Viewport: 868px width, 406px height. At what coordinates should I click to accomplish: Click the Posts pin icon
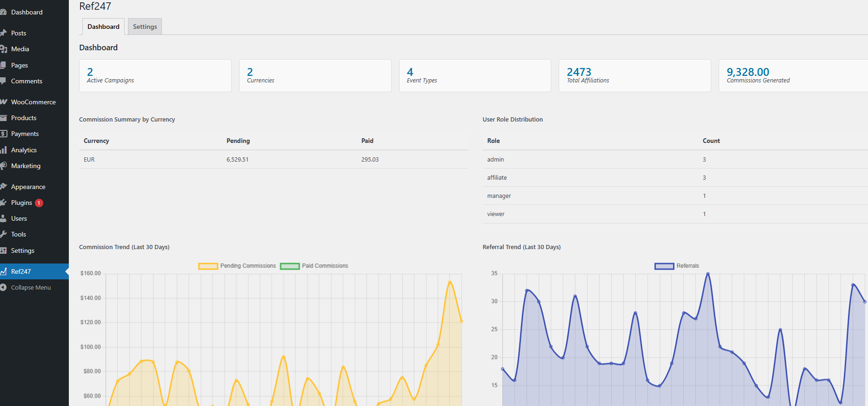[3, 33]
